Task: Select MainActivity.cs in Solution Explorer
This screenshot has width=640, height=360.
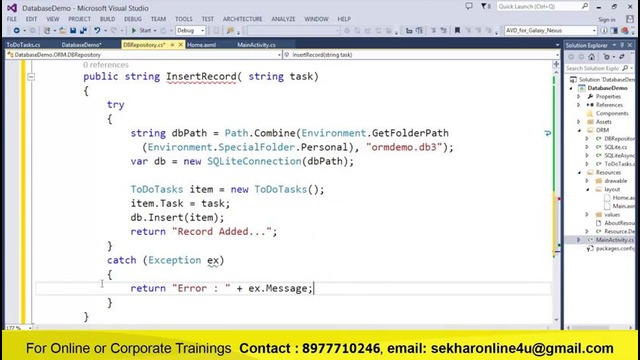Action: pyautogui.click(x=614, y=240)
